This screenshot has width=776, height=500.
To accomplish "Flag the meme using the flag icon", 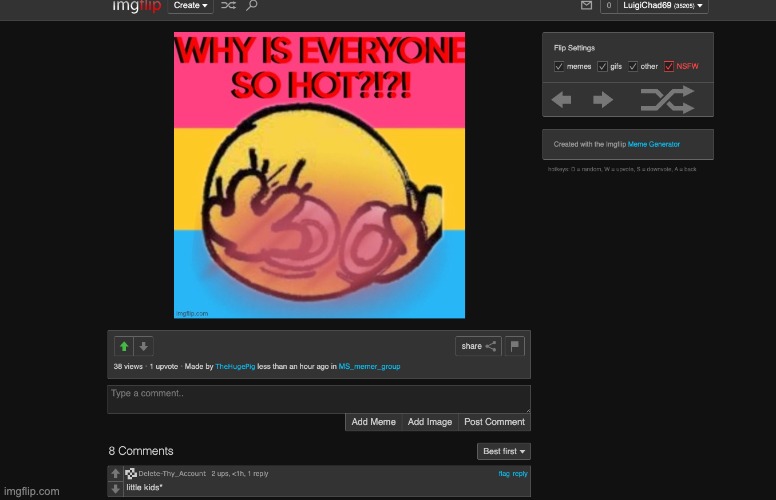I will point(515,346).
